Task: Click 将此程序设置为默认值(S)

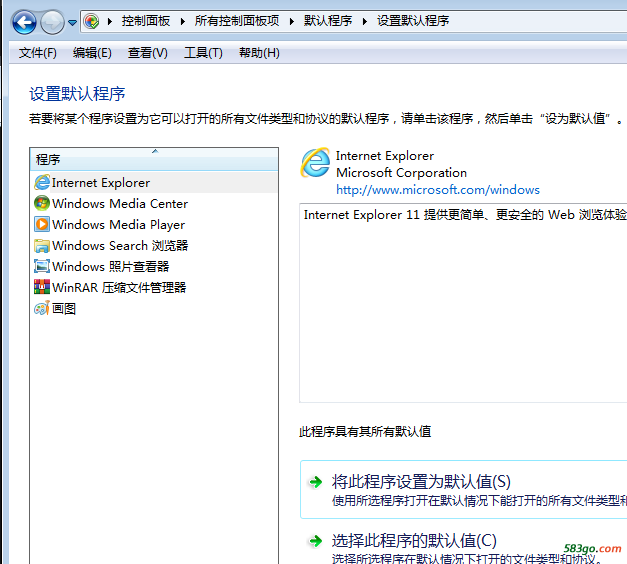Action: pyautogui.click(x=421, y=481)
